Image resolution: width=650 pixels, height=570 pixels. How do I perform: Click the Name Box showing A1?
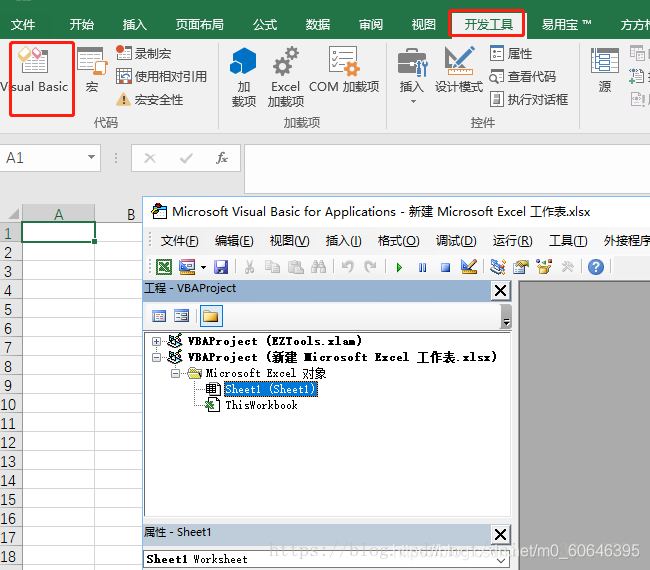44,158
